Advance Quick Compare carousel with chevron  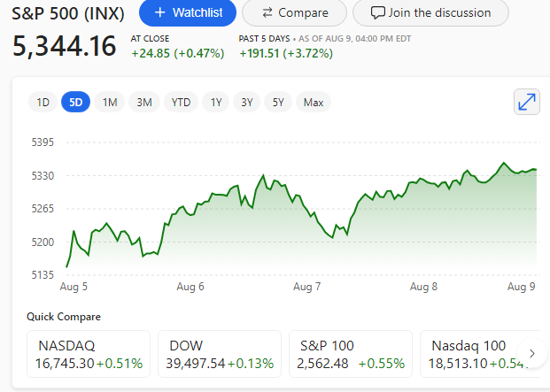click(532, 353)
